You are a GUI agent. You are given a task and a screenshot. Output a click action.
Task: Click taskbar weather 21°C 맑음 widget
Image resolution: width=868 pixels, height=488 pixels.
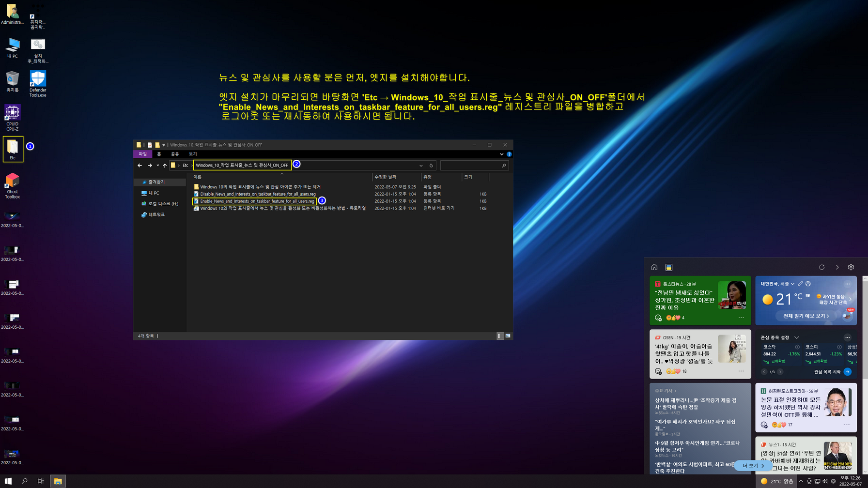click(x=776, y=481)
